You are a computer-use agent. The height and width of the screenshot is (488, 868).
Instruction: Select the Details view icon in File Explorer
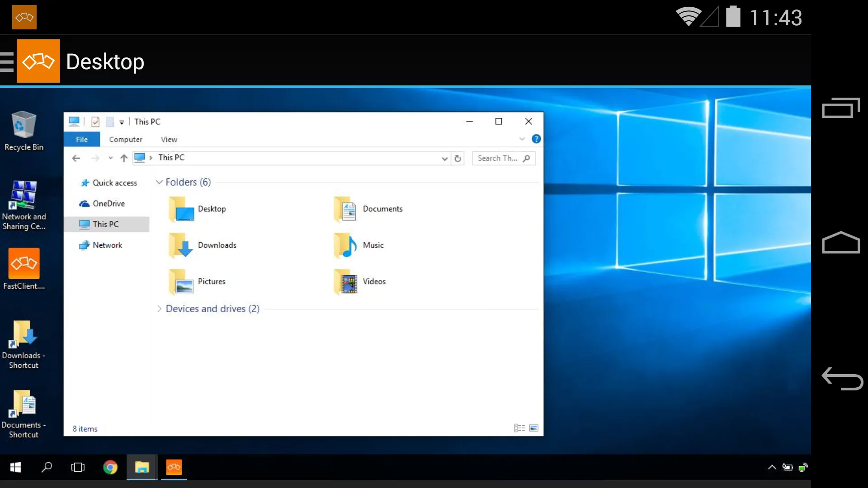[519, 428]
